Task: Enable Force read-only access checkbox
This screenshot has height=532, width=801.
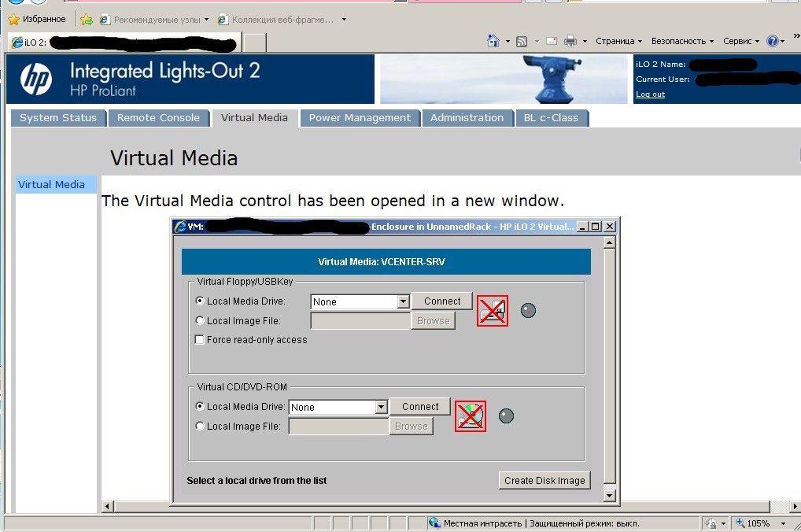Action: [x=200, y=339]
